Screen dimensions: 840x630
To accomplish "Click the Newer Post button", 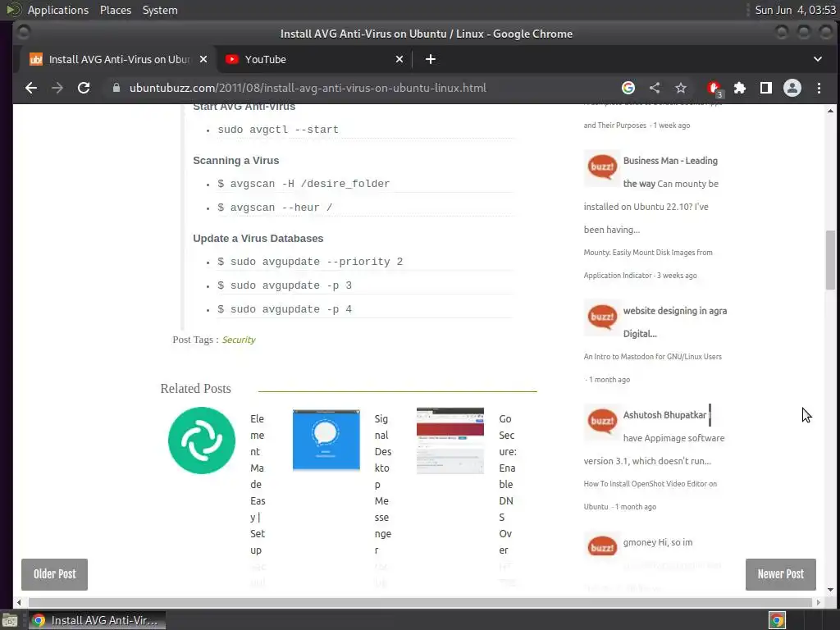I will point(781,574).
